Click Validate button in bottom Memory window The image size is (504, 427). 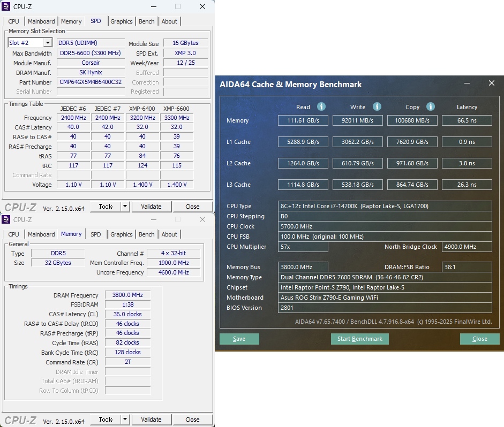[x=152, y=420]
